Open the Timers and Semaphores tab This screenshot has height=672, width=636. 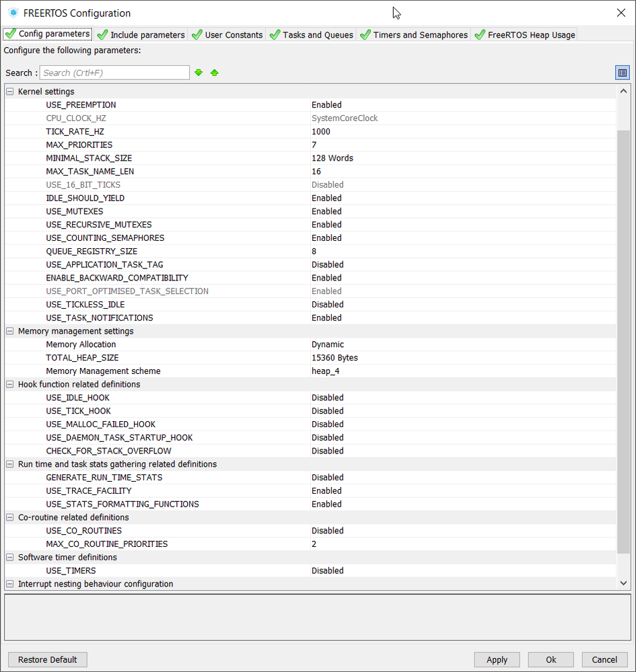[415, 35]
